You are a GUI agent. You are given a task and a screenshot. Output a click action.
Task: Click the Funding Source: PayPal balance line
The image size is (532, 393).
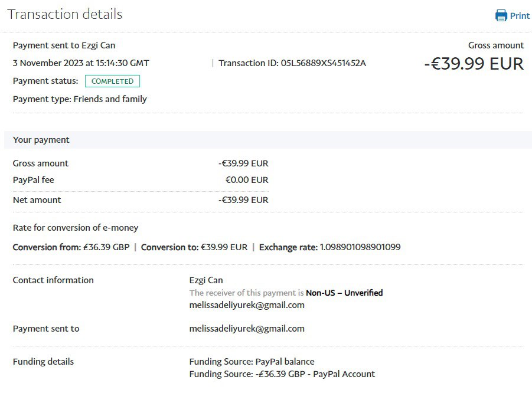pos(252,362)
